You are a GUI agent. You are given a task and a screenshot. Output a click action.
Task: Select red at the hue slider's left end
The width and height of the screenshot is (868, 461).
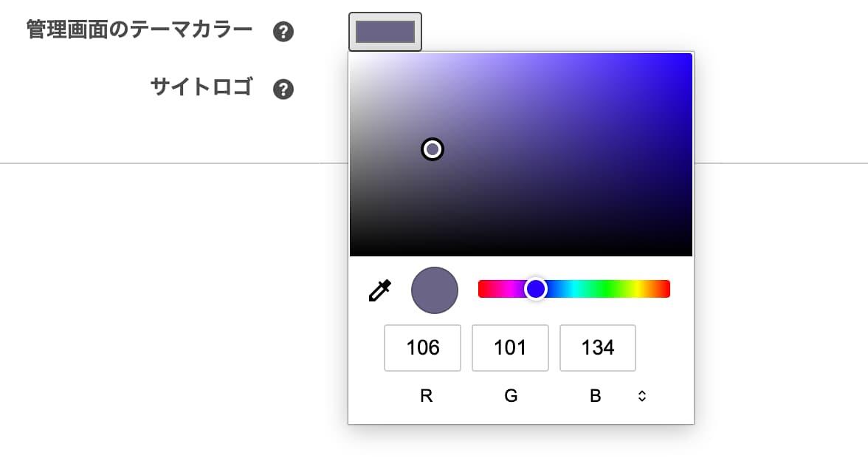[482, 289]
